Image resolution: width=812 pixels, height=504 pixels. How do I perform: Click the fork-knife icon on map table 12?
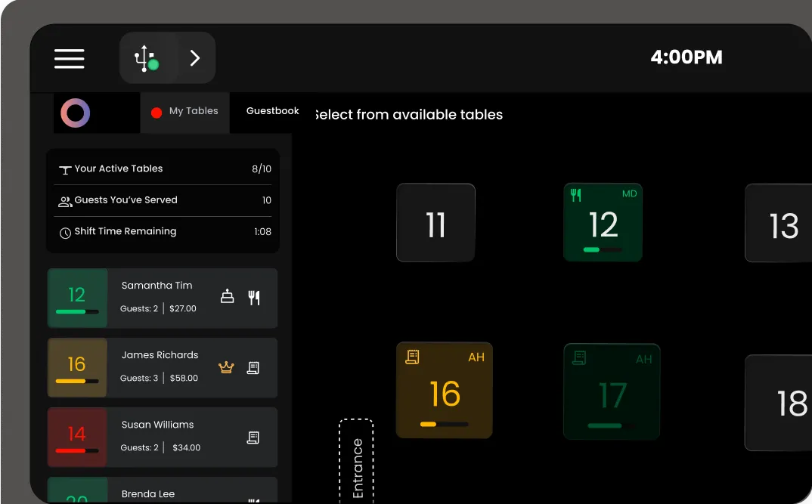coord(576,194)
